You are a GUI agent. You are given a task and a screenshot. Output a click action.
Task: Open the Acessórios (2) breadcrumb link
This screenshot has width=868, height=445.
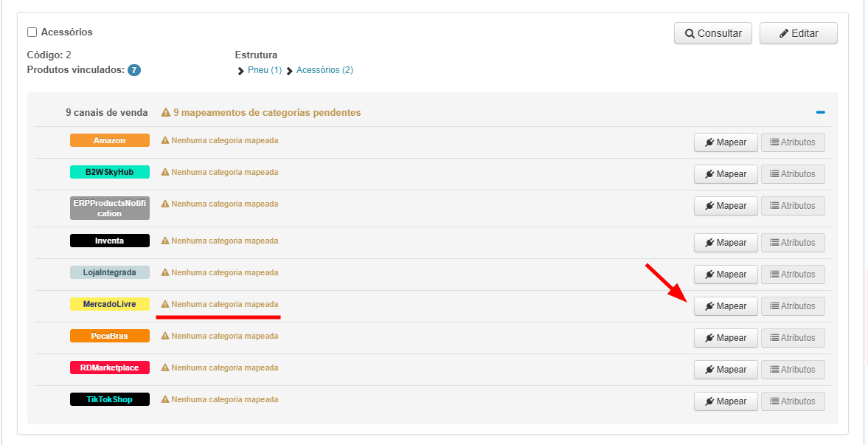click(324, 70)
